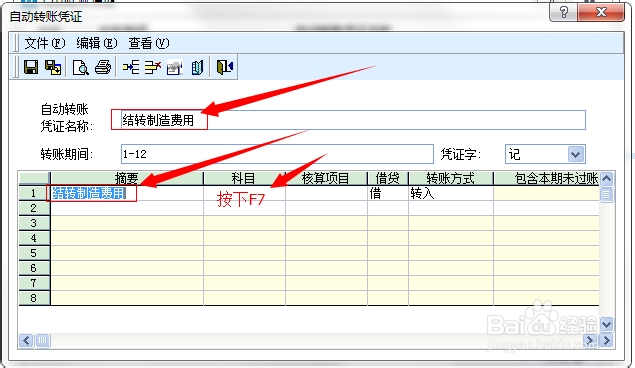Click the 科目 column header
This screenshot has width=635, height=368.
pos(244,178)
